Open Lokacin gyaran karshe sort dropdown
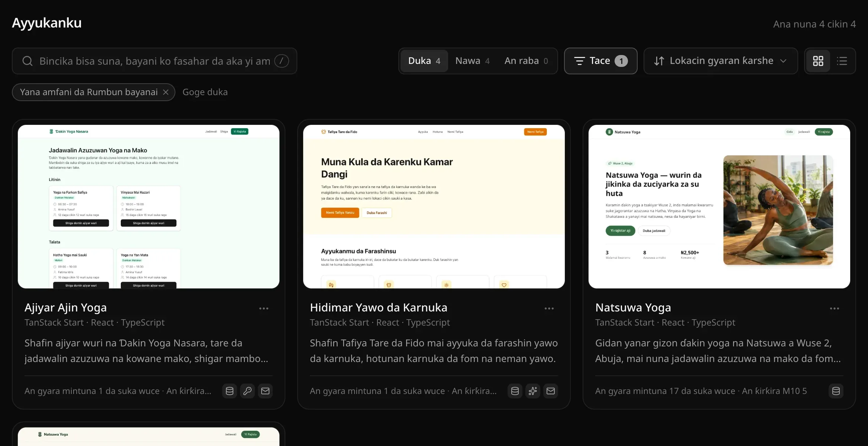Image resolution: width=868 pixels, height=446 pixels. tap(720, 61)
